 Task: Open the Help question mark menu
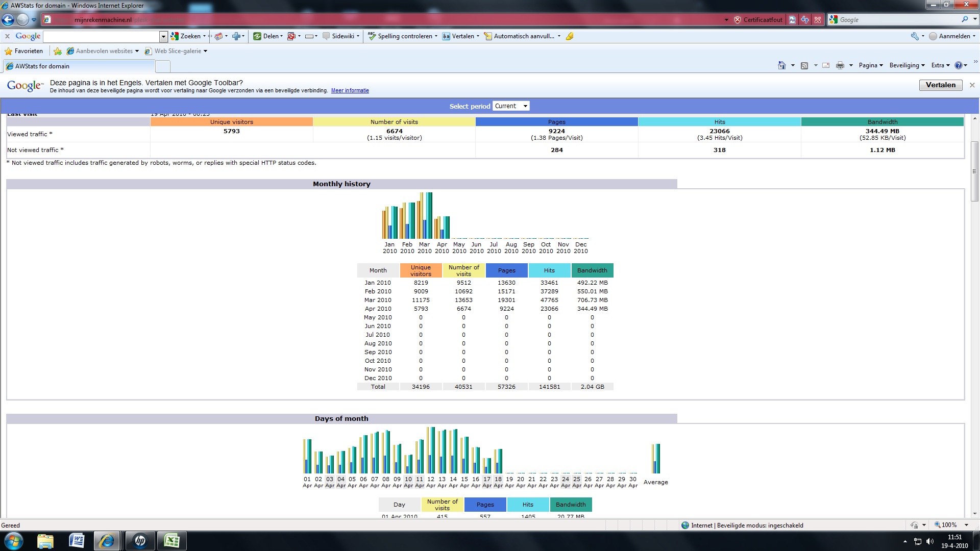(x=961, y=65)
